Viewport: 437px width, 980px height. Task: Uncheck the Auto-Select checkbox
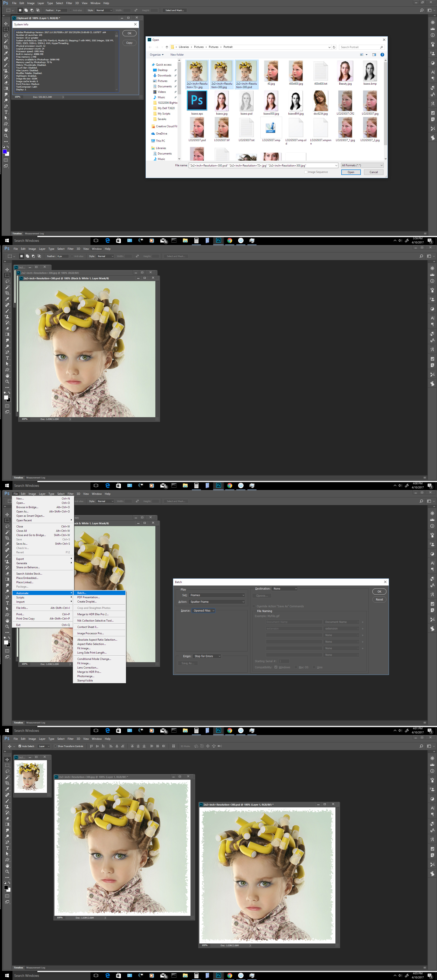[x=20, y=746]
